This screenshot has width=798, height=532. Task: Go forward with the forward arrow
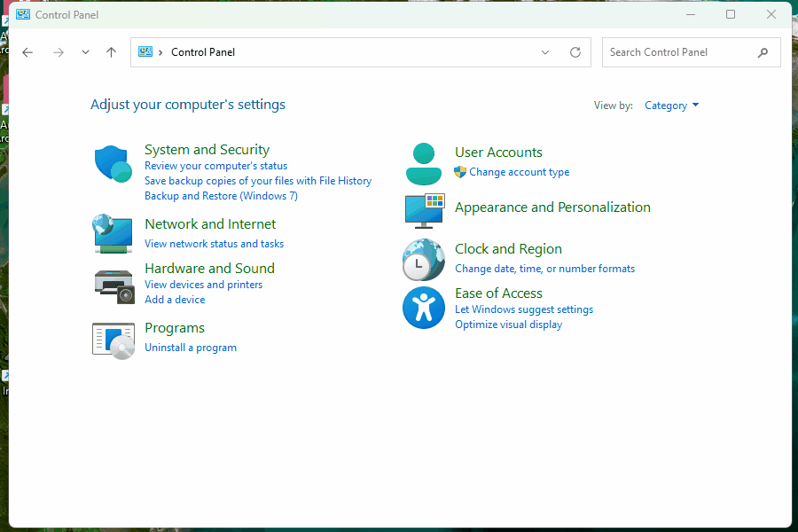pyautogui.click(x=59, y=52)
